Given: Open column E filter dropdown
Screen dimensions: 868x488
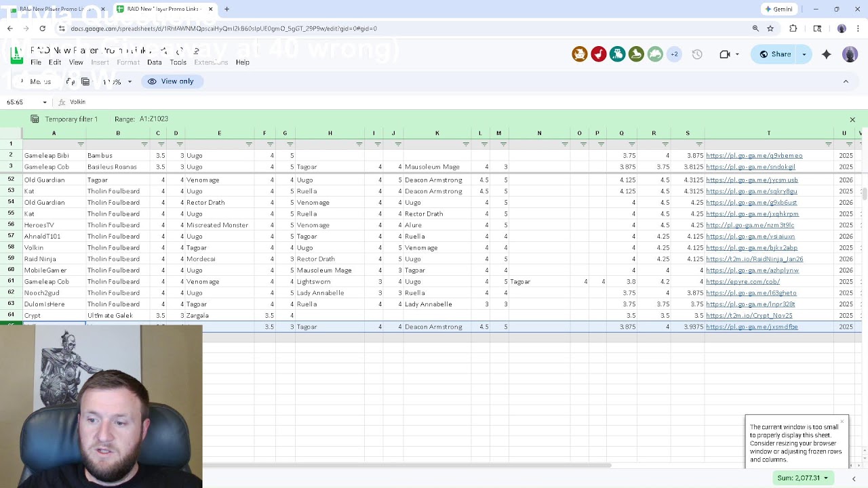Looking at the screenshot, I should [249, 144].
